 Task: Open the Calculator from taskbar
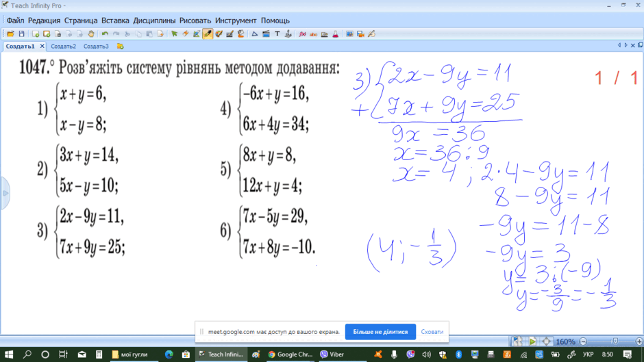click(99, 354)
